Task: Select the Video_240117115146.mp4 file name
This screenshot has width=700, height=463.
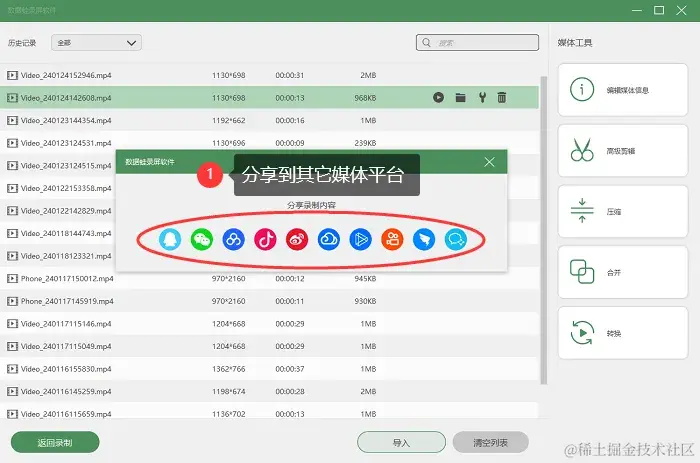Action: pyautogui.click(x=66, y=324)
